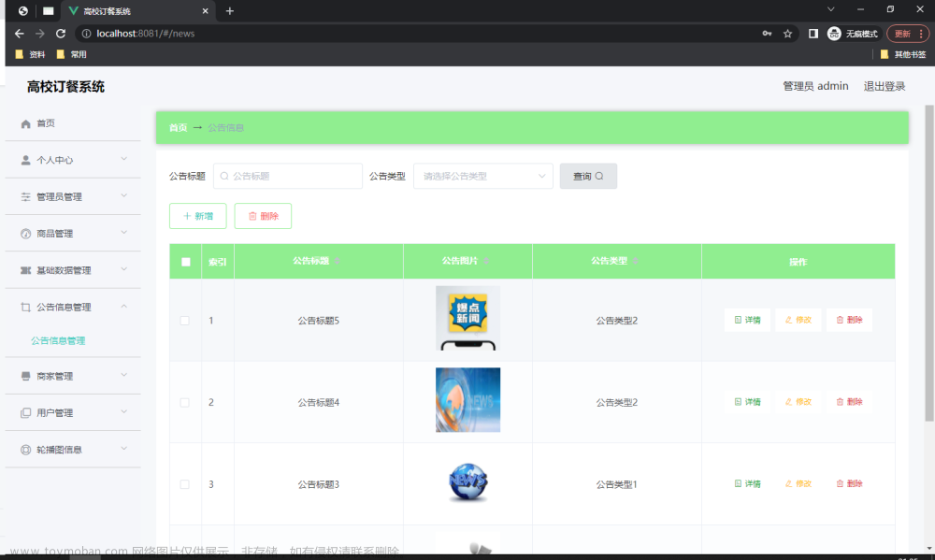Click the home icon beside 首页 in sidebar
The image size is (935, 560).
pos(25,124)
